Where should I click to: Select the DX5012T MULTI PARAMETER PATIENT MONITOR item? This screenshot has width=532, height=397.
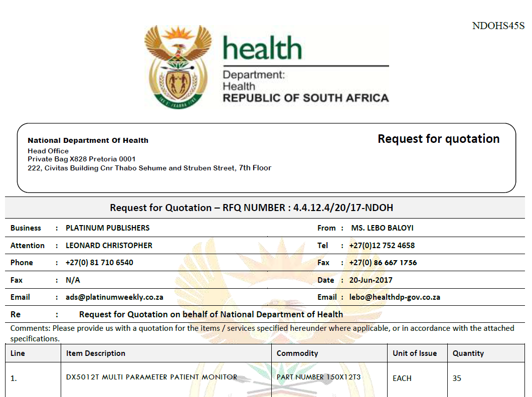151,377
